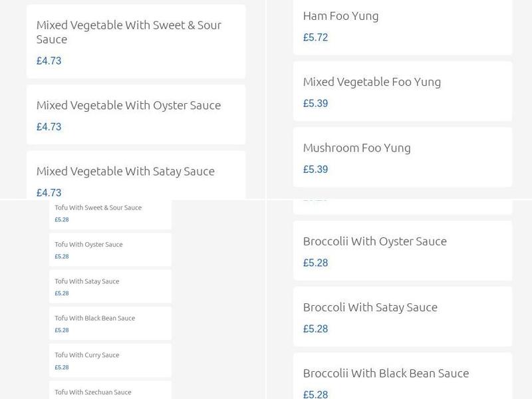Open Mixed Vegetable With Oyster Sauce item
The image size is (532, 399).
point(128,104)
